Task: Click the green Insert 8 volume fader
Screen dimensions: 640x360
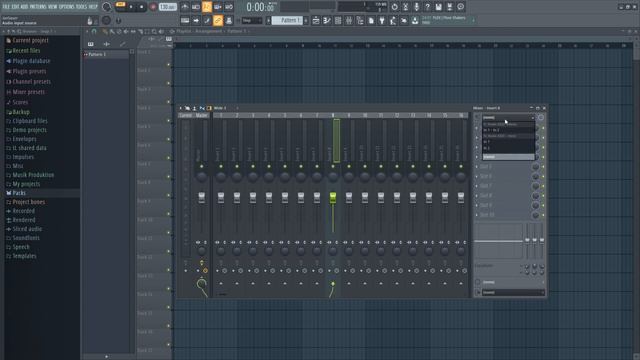Action: click(x=333, y=198)
